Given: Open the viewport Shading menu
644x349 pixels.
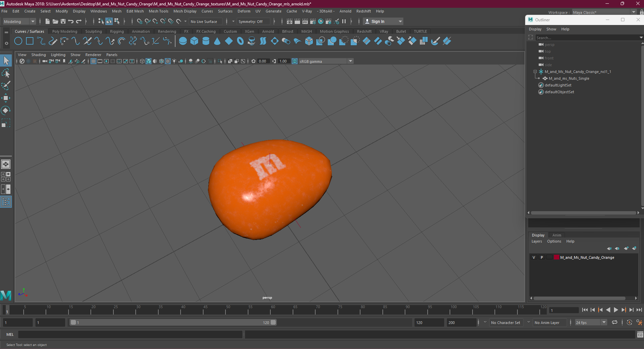Looking at the screenshot, I should pyautogui.click(x=38, y=55).
